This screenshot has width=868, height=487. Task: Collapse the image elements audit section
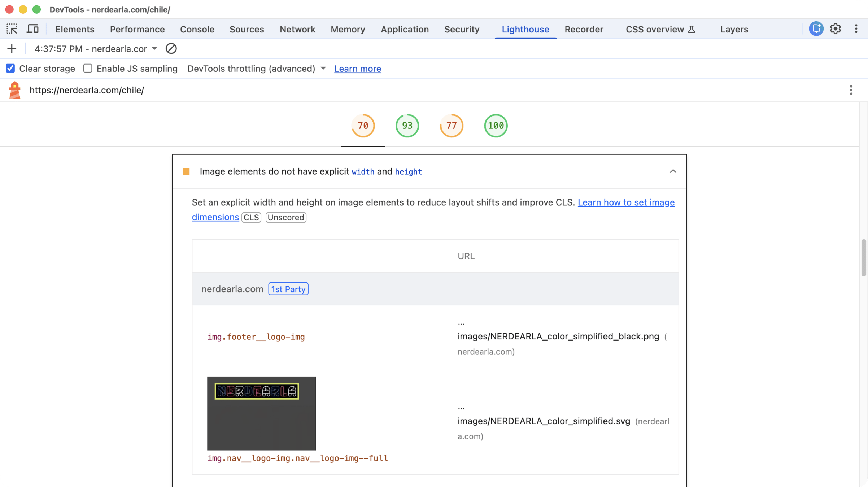coord(673,171)
